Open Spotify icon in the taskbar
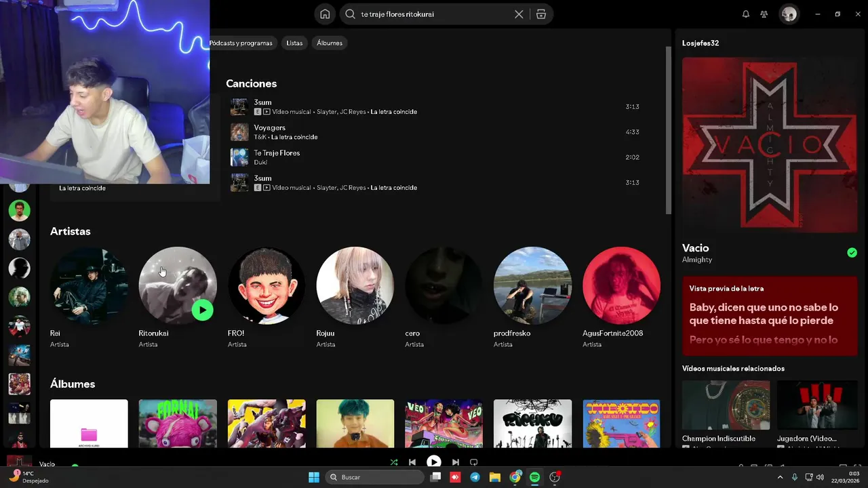Image resolution: width=868 pixels, height=488 pixels. click(x=535, y=477)
